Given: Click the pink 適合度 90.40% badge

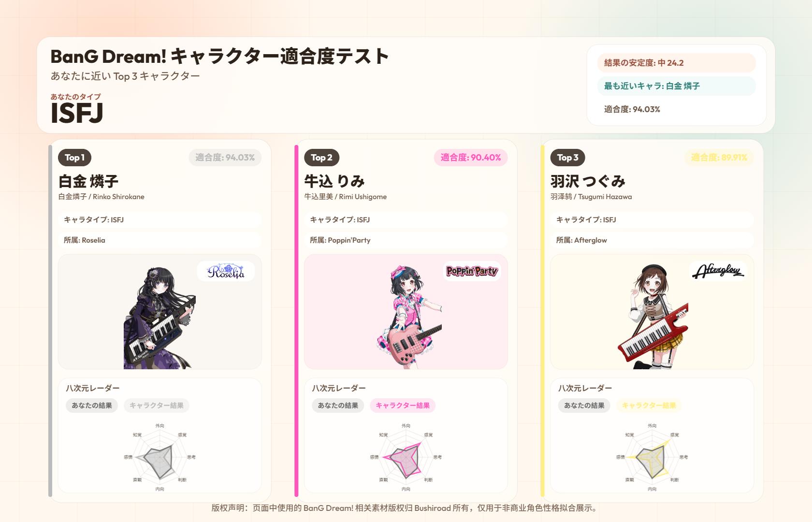Looking at the screenshot, I should click(x=471, y=158).
